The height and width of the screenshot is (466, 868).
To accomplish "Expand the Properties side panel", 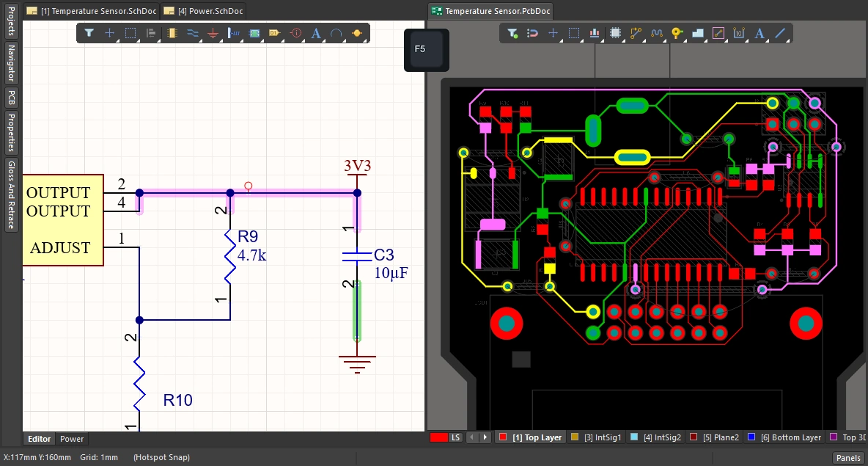I will pos(11,133).
